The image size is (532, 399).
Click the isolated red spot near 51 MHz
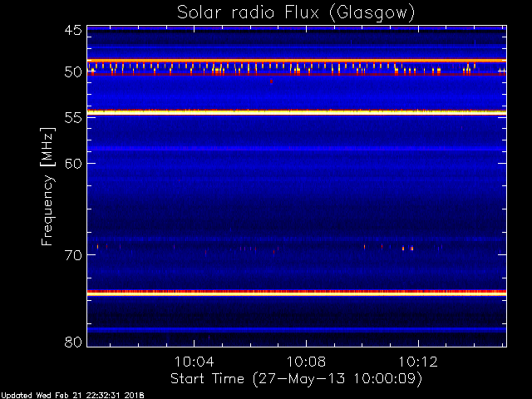(271, 81)
